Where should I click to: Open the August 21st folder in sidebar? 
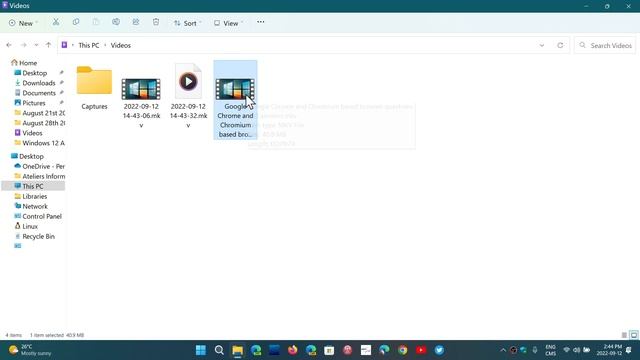[x=39, y=113]
